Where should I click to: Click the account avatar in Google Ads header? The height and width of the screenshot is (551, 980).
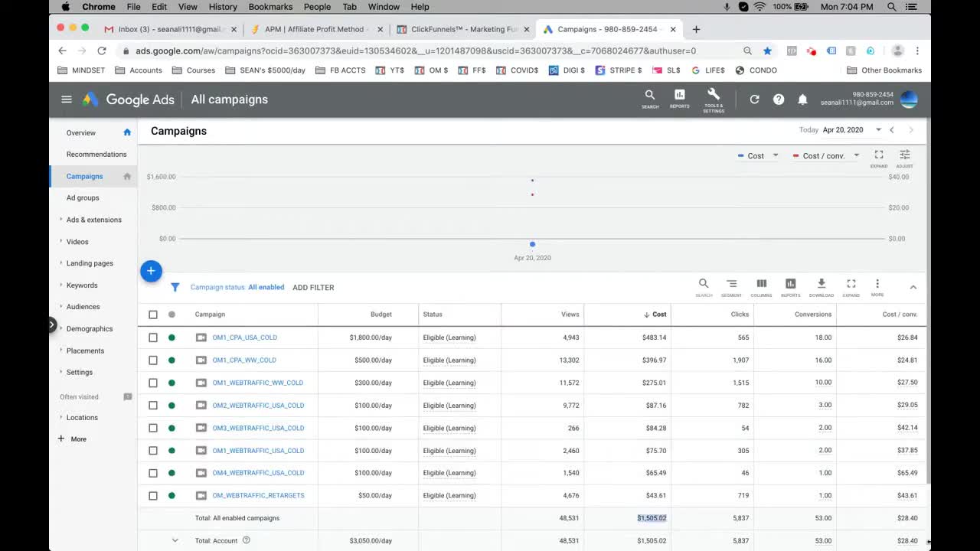tap(909, 99)
